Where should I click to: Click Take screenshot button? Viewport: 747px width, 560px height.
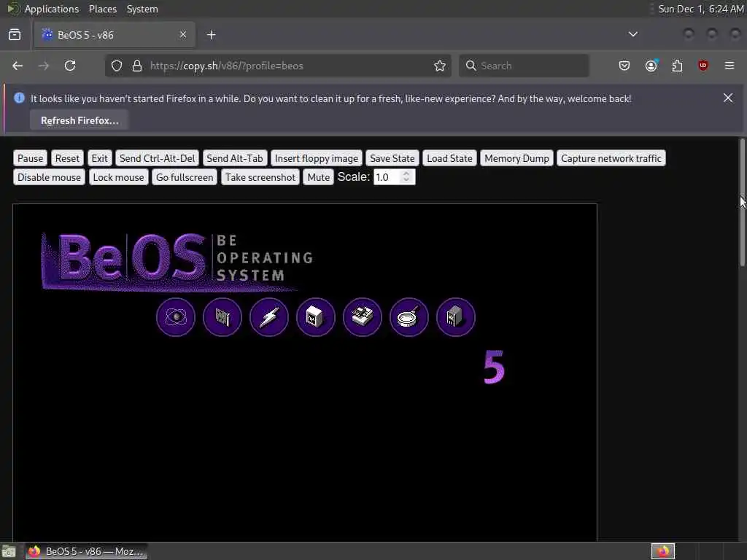tap(260, 177)
